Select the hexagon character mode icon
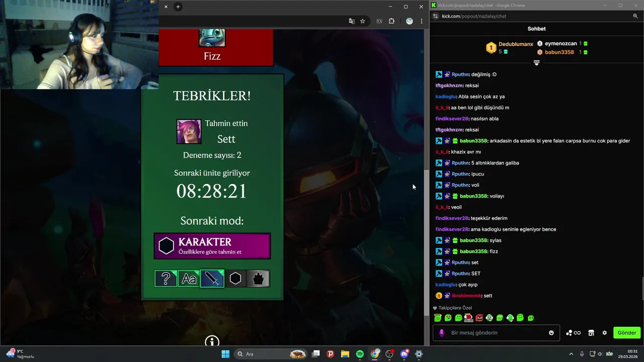Image resolution: width=644 pixels, height=362 pixels. click(235, 279)
